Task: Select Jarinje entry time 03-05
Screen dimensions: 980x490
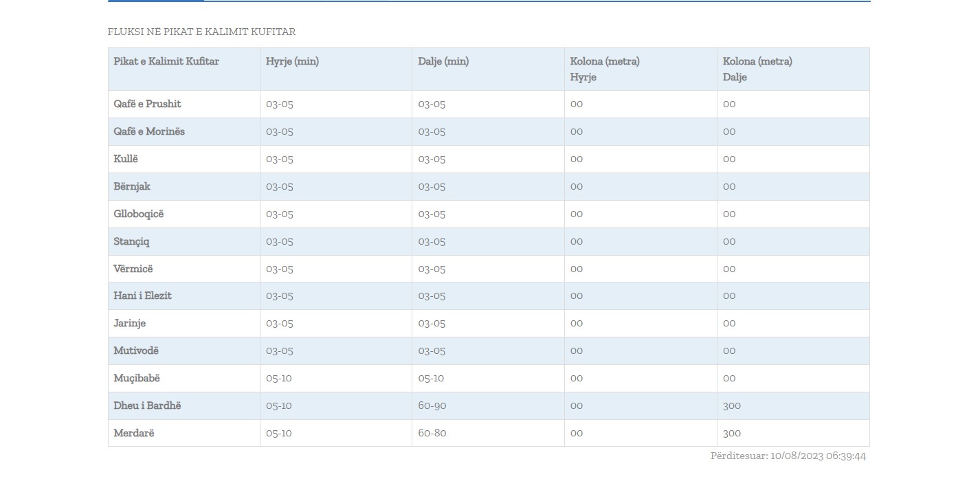Action: 280,323
